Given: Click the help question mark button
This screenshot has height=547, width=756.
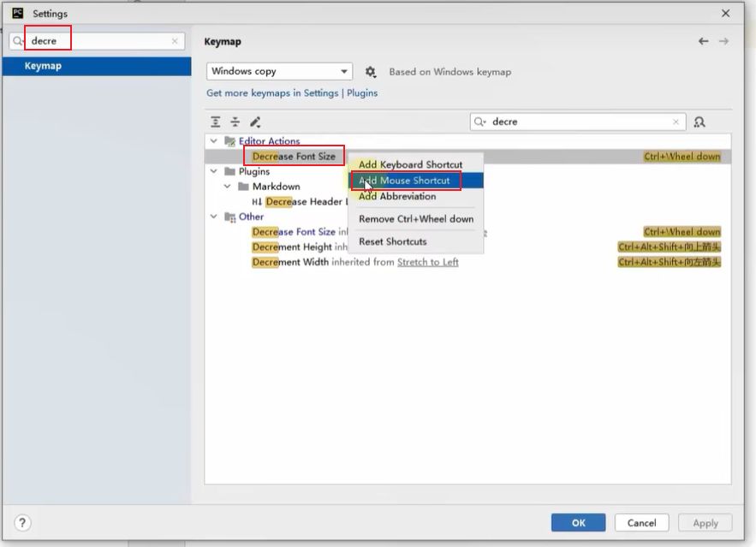Looking at the screenshot, I should point(23,522).
